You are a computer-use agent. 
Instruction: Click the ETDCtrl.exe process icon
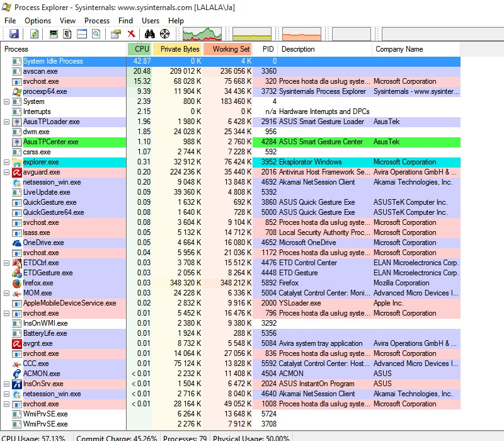click(17, 263)
